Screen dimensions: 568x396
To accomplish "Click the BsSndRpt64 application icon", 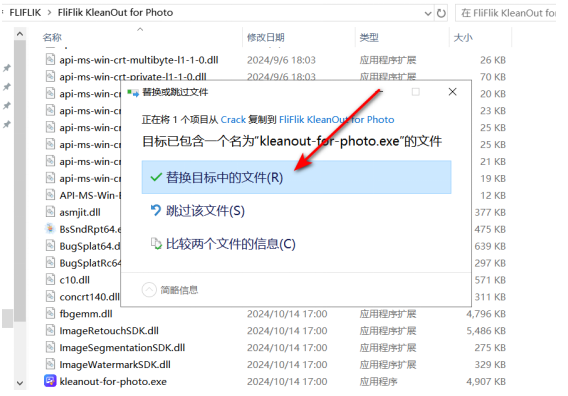I will point(50,229).
